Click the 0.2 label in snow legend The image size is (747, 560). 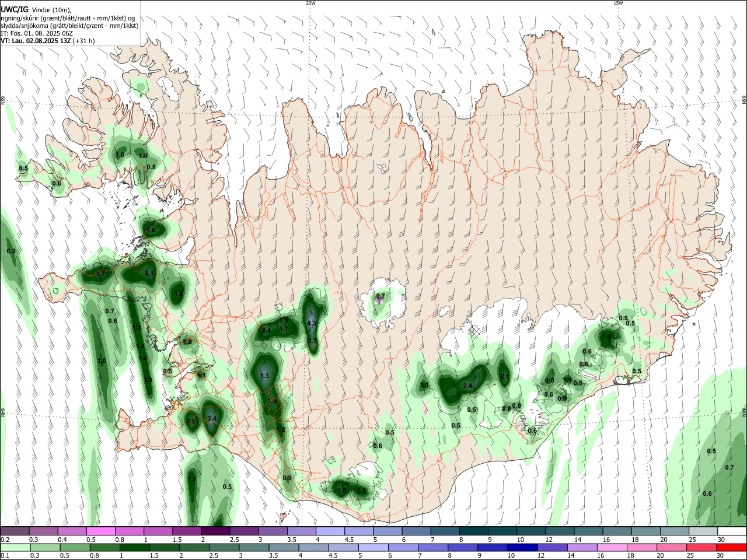(x=5, y=540)
